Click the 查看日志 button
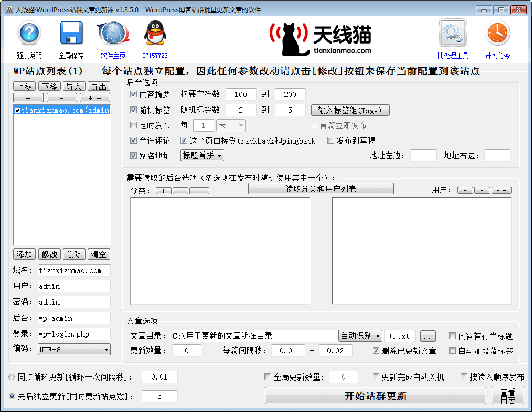The image size is (532, 412). click(508, 396)
